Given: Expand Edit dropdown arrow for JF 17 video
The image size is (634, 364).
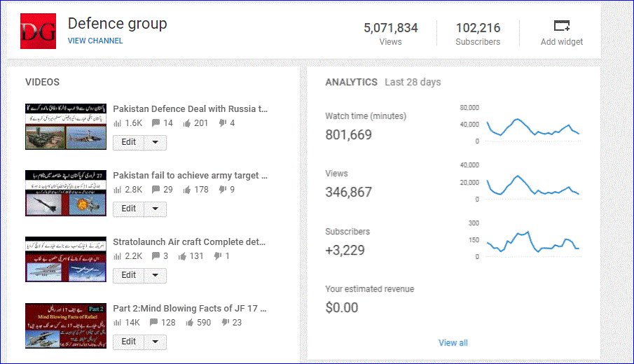Looking at the screenshot, I should (156, 342).
